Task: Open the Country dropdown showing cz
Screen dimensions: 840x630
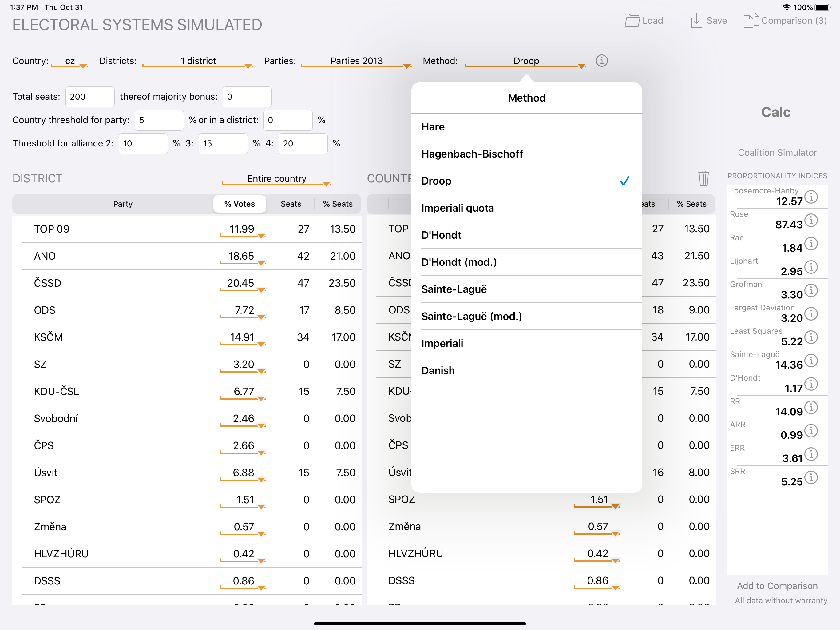Action: pyautogui.click(x=69, y=61)
